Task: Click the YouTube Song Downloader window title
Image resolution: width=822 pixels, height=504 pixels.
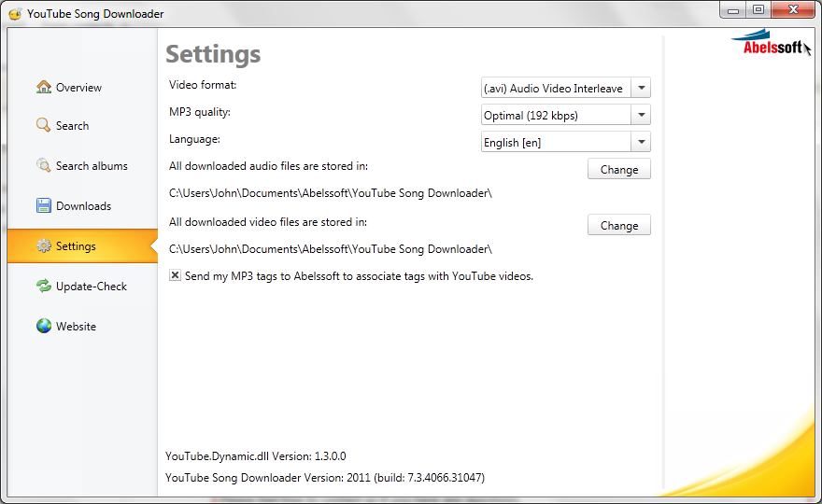Action: tap(95, 14)
